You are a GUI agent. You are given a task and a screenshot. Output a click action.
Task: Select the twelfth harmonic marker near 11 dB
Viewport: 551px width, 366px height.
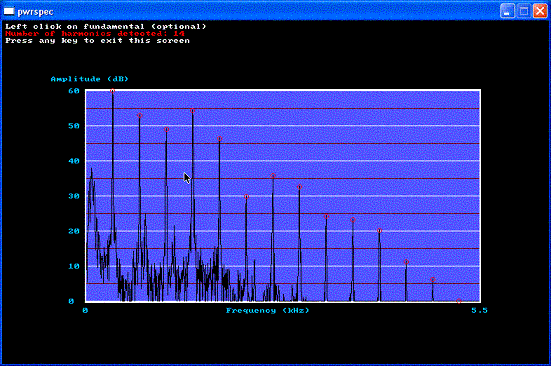click(x=406, y=262)
